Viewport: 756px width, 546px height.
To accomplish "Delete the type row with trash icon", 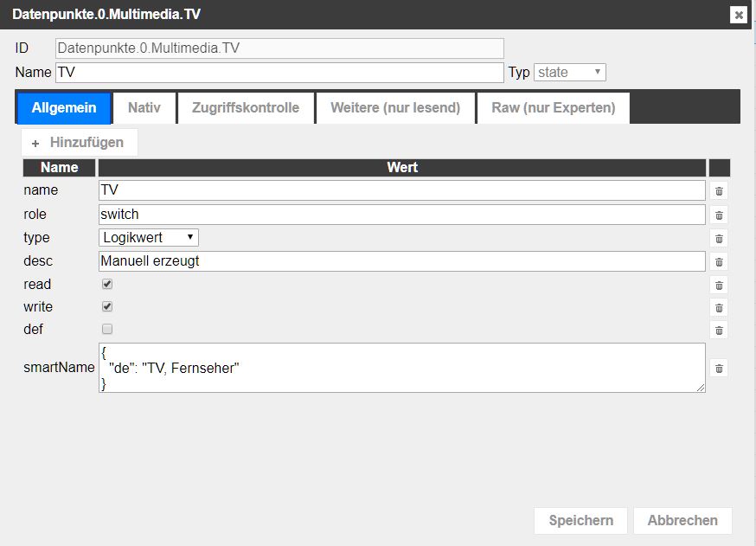I will tap(719, 238).
